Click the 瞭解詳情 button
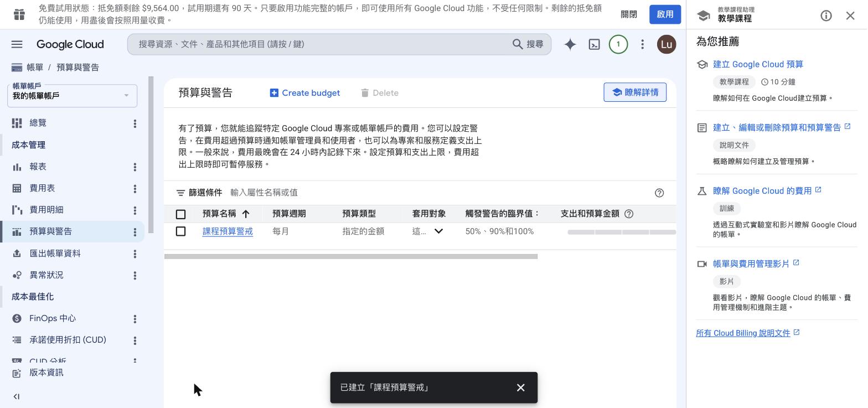 (x=635, y=92)
